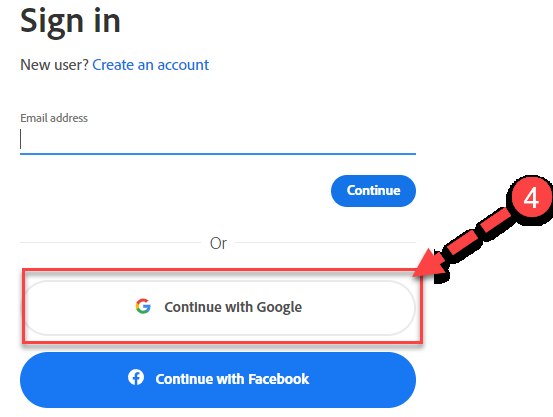Viewport: 553px width, 417px height.
Task: Click the Google "G" logo icon
Action: pos(143,306)
